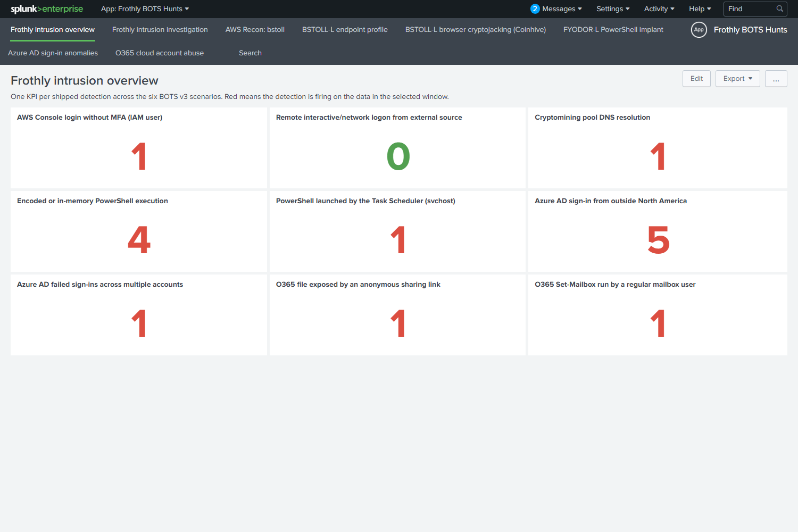Click the PowerShell Task Scheduler value 1

[x=398, y=240]
